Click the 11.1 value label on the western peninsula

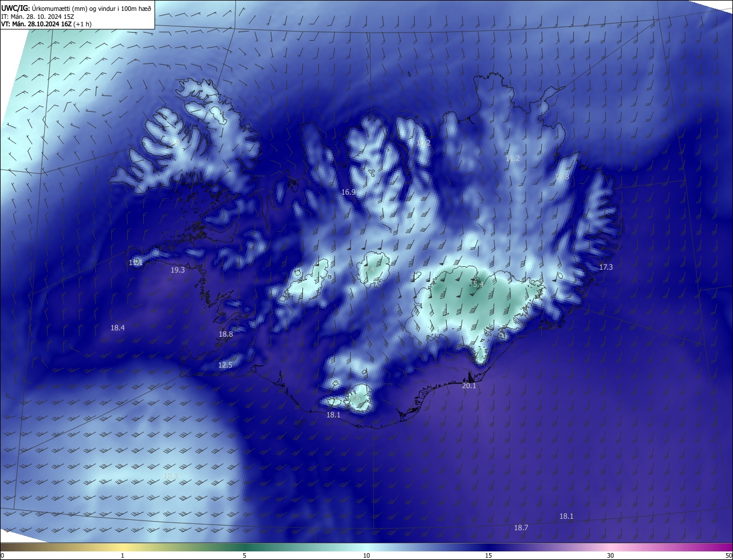136,263
